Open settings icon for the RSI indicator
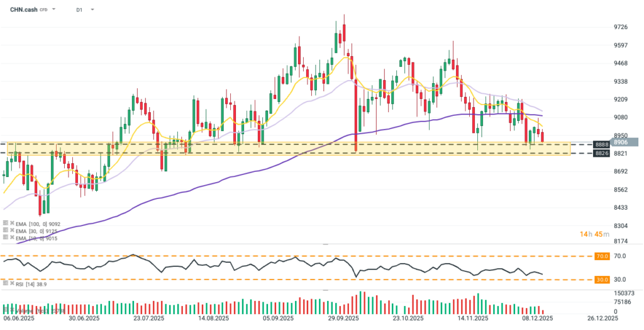The height and width of the screenshot is (330, 644). 5,285
